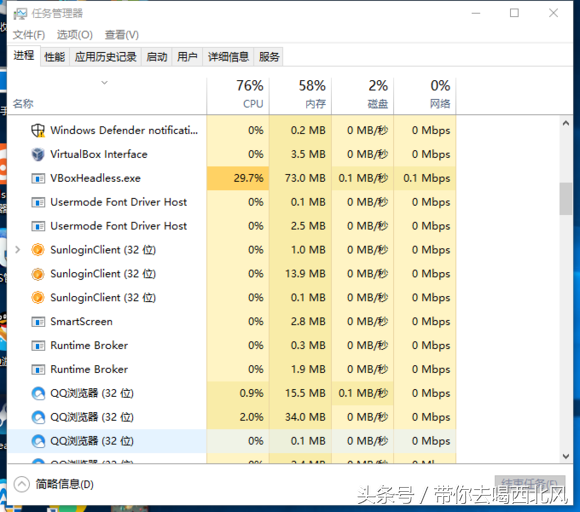Click the vertical scrollbar thumb

(566, 199)
